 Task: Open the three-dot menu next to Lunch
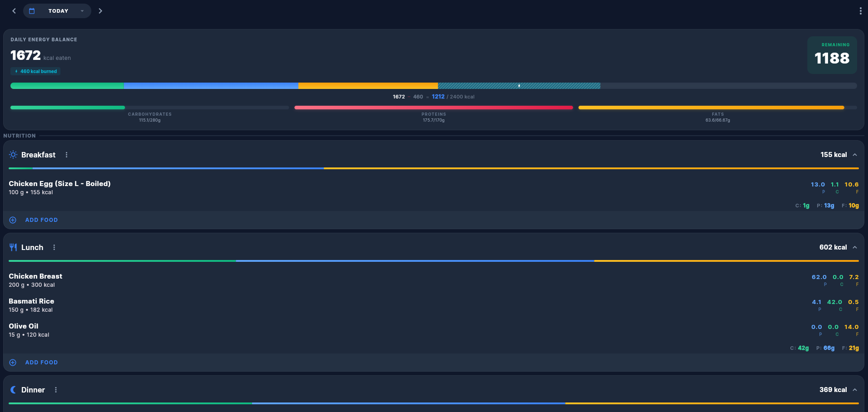pos(54,247)
